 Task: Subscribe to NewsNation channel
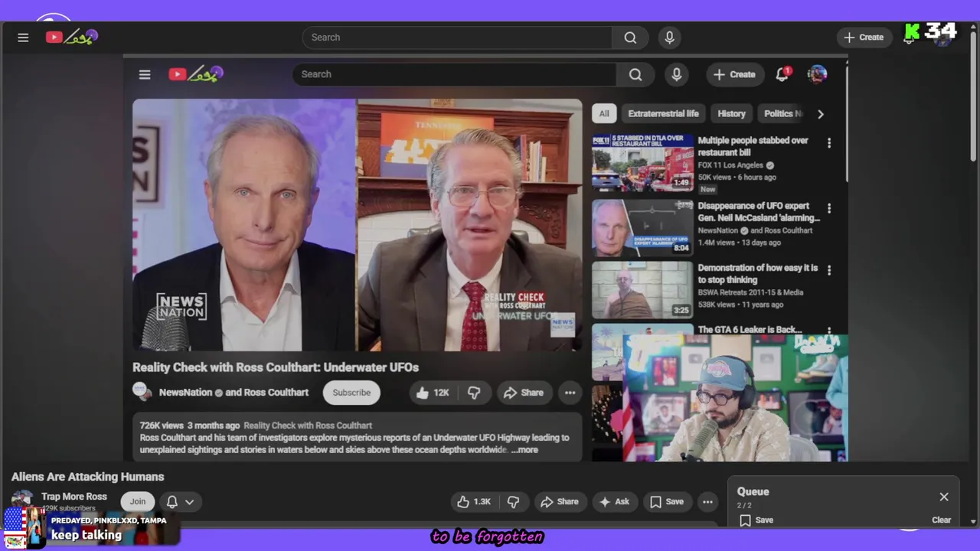click(351, 393)
